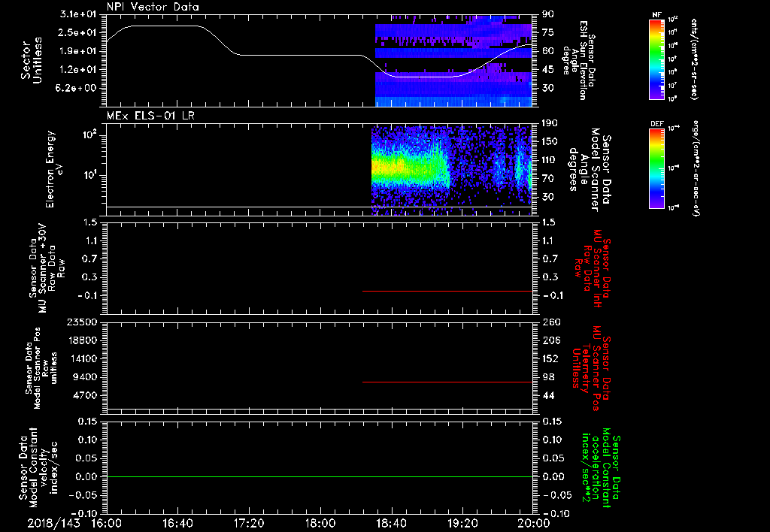Click the '23500' scanner position tick label

click(81, 322)
